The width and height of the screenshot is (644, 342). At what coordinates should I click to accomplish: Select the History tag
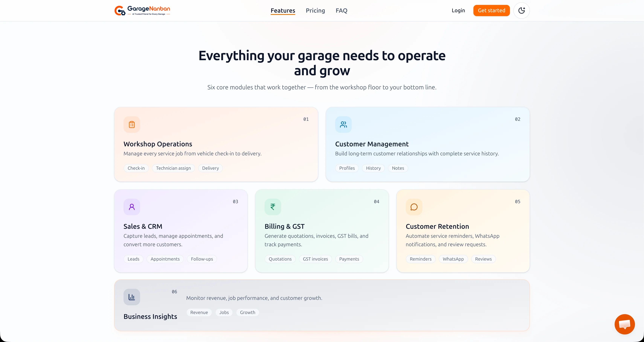pos(373,168)
